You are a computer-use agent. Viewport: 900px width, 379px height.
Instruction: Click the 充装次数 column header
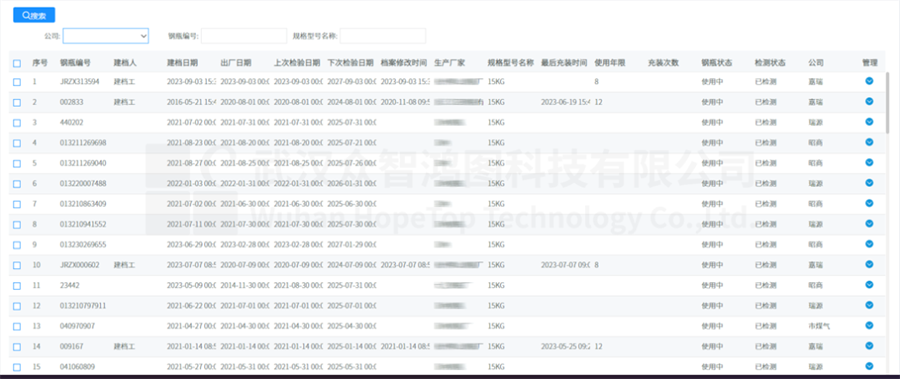(664, 63)
